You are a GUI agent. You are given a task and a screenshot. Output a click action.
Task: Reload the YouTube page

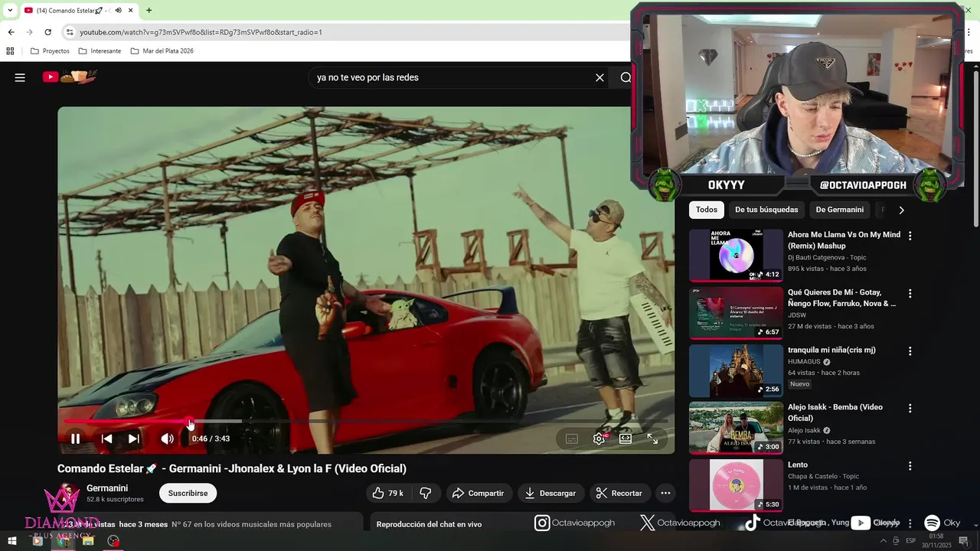click(47, 32)
